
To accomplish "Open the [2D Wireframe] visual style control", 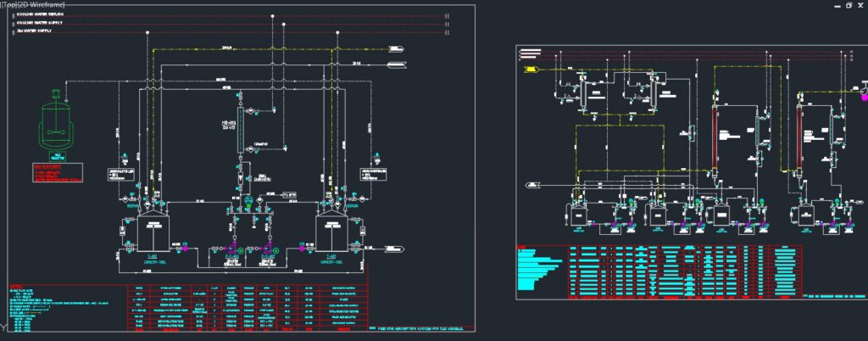I will pos(41,4).
